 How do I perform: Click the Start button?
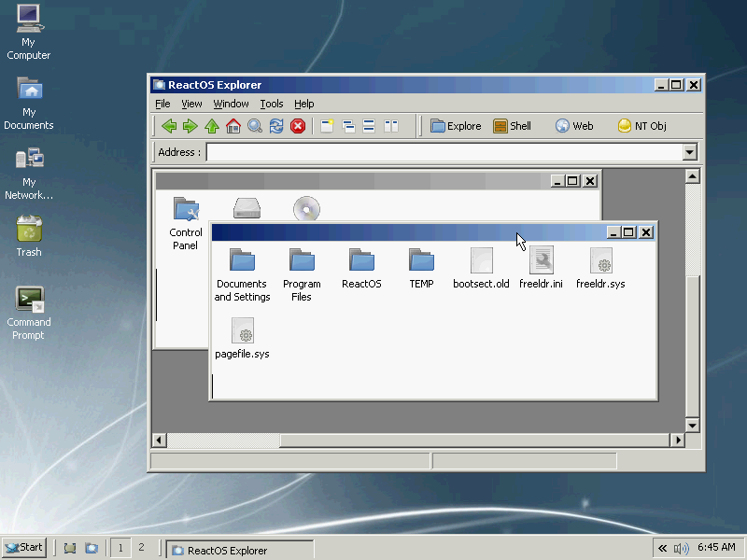[24, 548]
